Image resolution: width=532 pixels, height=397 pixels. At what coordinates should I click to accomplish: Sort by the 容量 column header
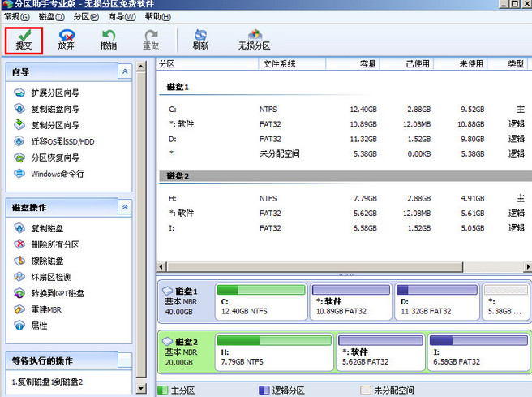(353, 64)
